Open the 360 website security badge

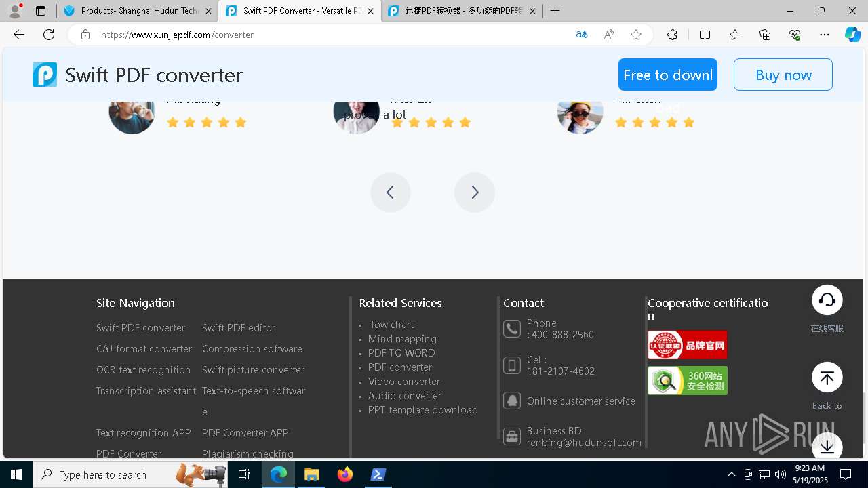[688, 380]
